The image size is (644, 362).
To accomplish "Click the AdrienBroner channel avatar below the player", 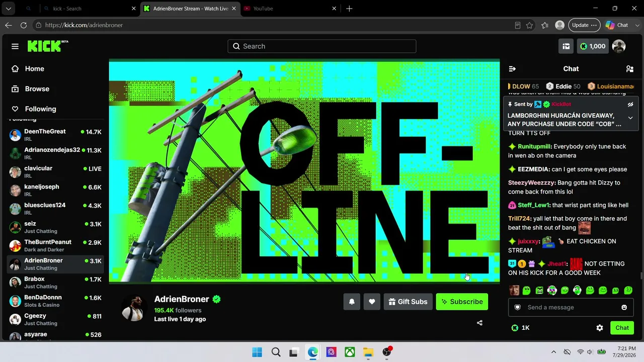I will point(134,307).
